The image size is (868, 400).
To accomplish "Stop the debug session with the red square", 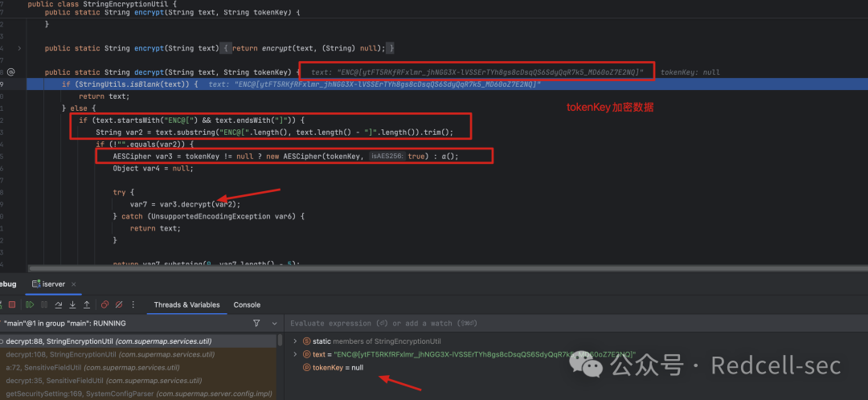I will tap(11, 305).
